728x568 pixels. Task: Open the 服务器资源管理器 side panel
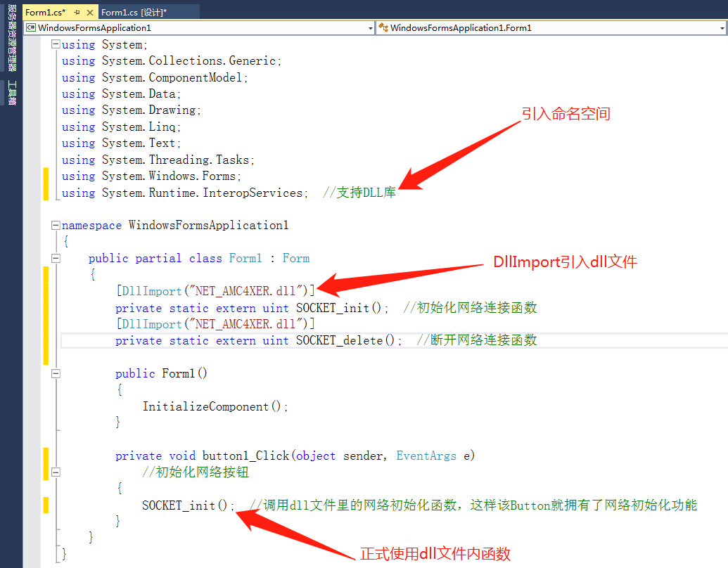pos(13,38)
